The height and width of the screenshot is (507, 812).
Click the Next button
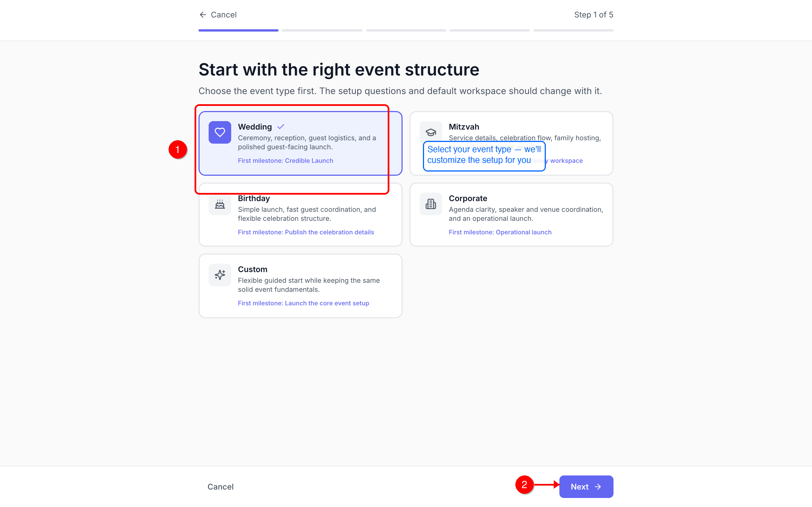(x=586, y=486)
